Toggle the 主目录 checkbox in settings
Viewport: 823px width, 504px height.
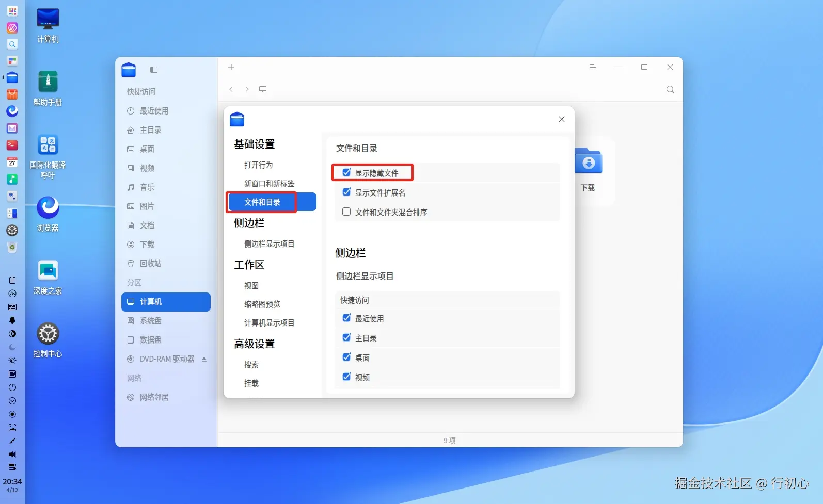coord(346,337)
